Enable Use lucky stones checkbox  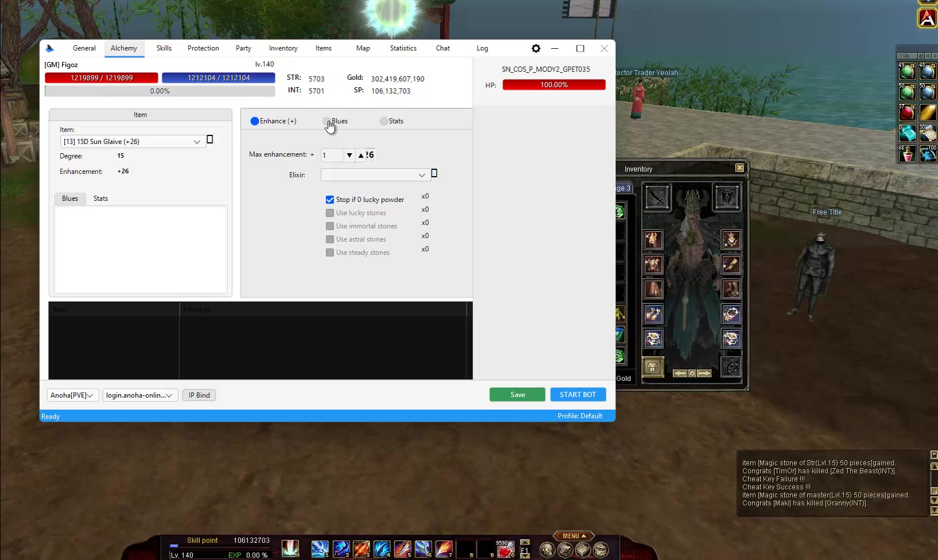pyautogui.click(x=330, y=213)
